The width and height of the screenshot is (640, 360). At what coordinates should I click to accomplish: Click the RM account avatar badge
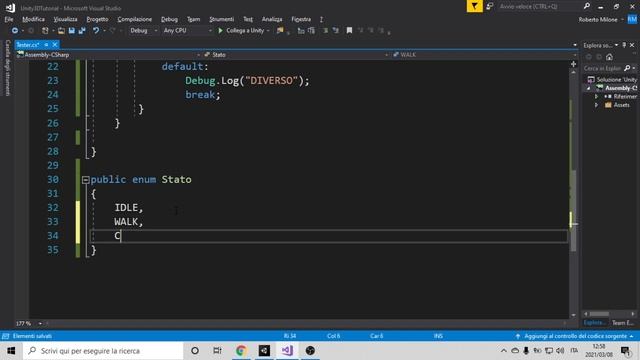(x=632, y=19)
